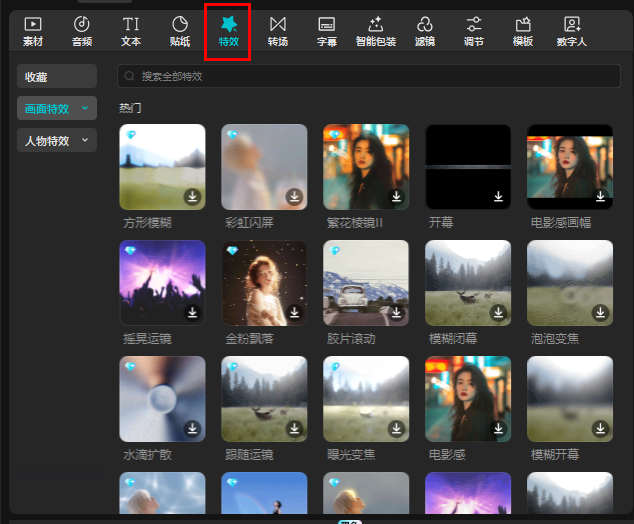Screen dimensions: 634x524
Task: Preview the 泡泡变焦 effect thumbnail
Action: pos(570,283)
